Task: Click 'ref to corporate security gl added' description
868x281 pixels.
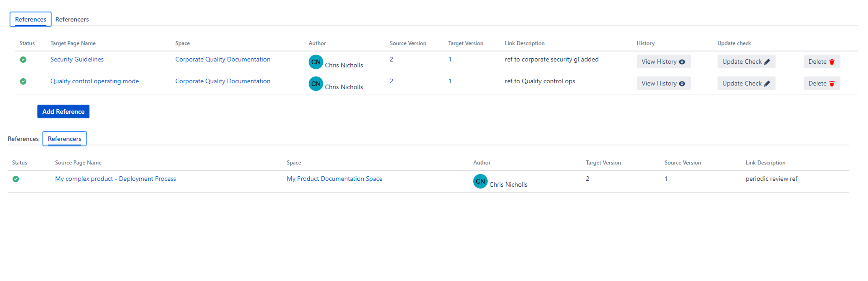Action: click(551, 59)
